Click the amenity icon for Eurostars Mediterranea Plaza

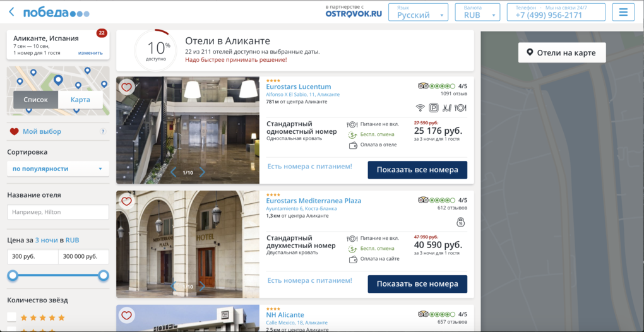460,222
